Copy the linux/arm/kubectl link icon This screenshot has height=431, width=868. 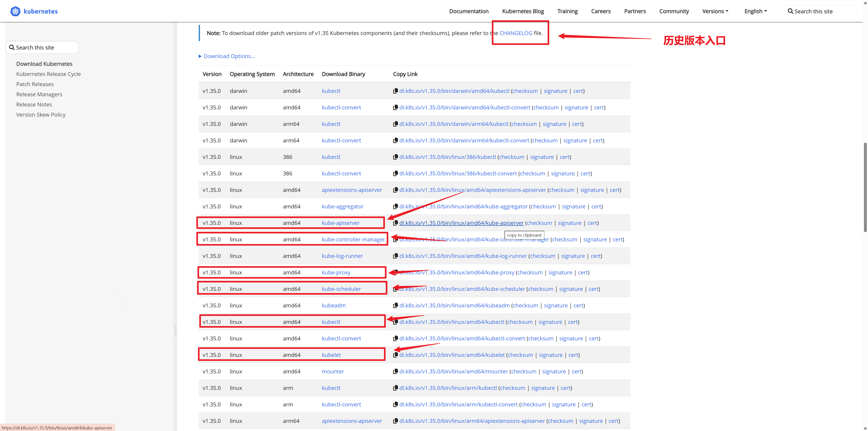[x=395, y=388]
